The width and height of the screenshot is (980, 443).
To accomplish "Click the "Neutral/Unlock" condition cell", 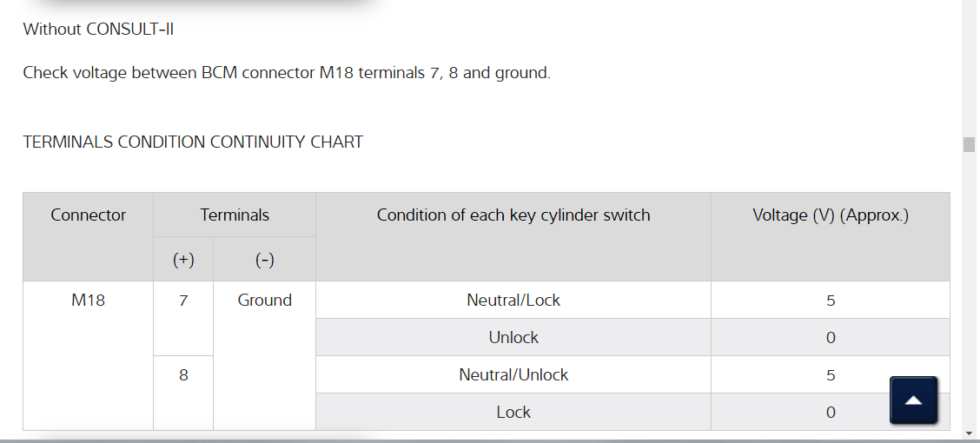I will 513,375.
